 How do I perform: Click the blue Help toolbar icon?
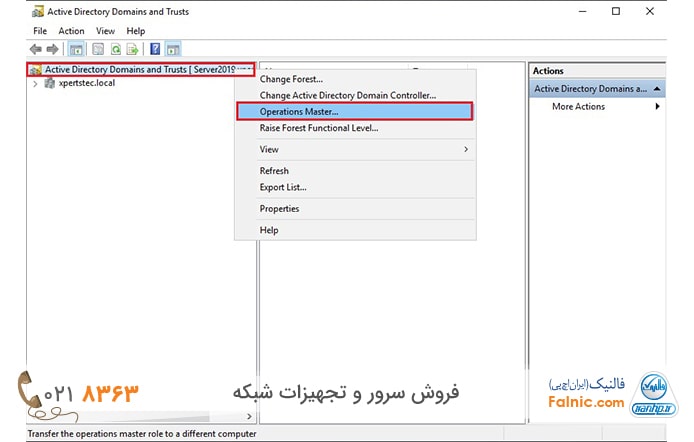pyautogui.click(x=155, y=49)
